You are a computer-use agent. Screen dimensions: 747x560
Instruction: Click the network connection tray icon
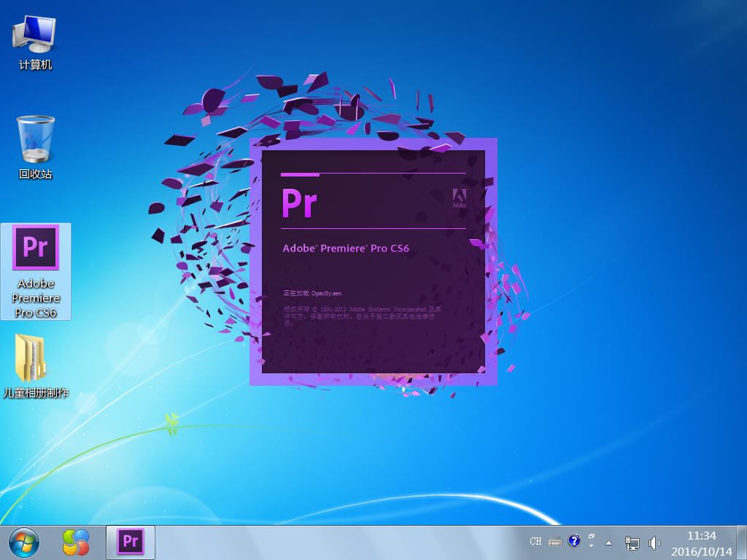(x=632, y=542)
